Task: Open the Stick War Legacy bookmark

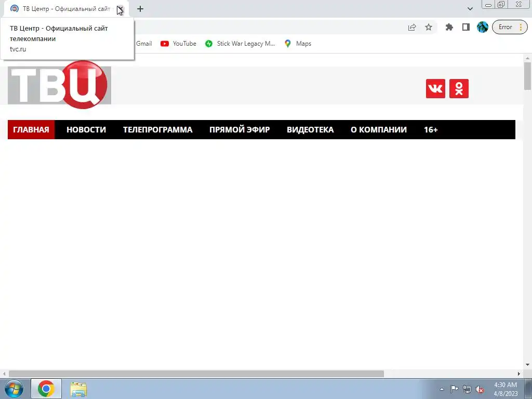Action: pos(240,44)
